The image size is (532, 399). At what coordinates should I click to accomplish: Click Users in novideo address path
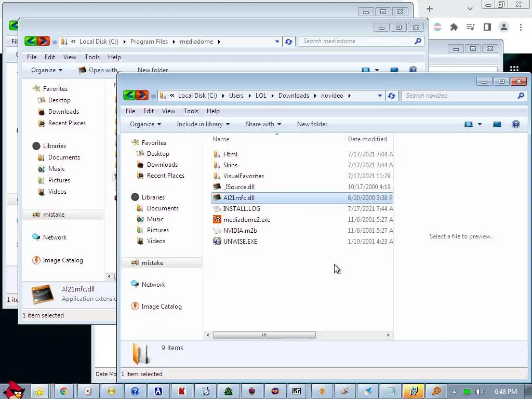click(x=236, y=96)
